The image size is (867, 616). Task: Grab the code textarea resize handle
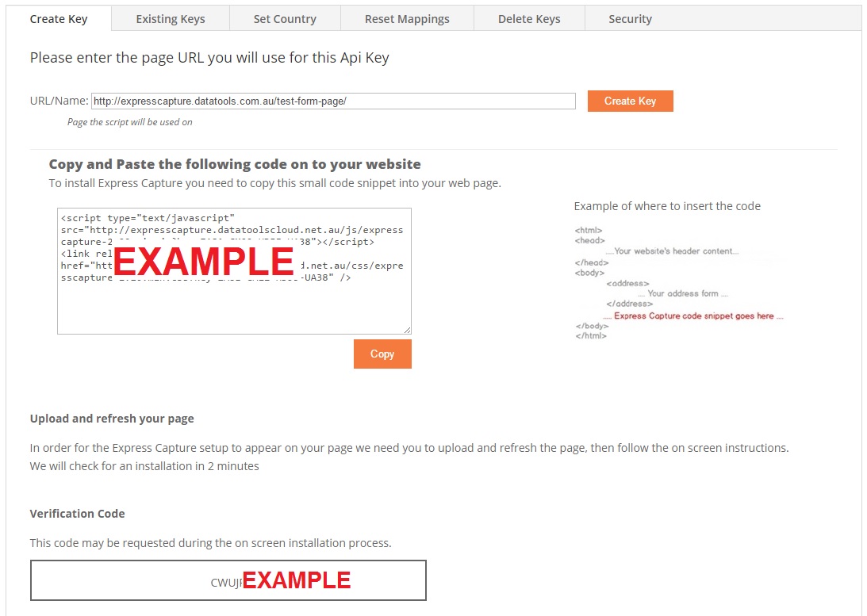pyautogui.click(x=407, y=330)
